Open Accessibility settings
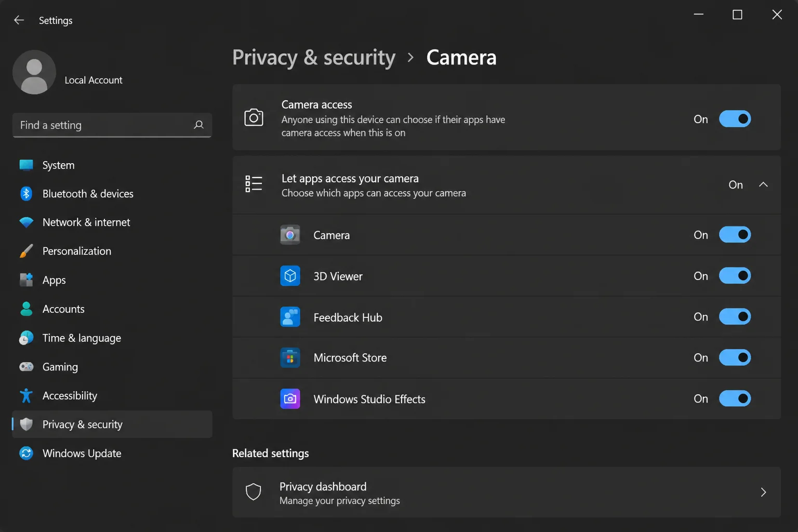This screenshot has width=798, height=532. [x=112, y=396]
